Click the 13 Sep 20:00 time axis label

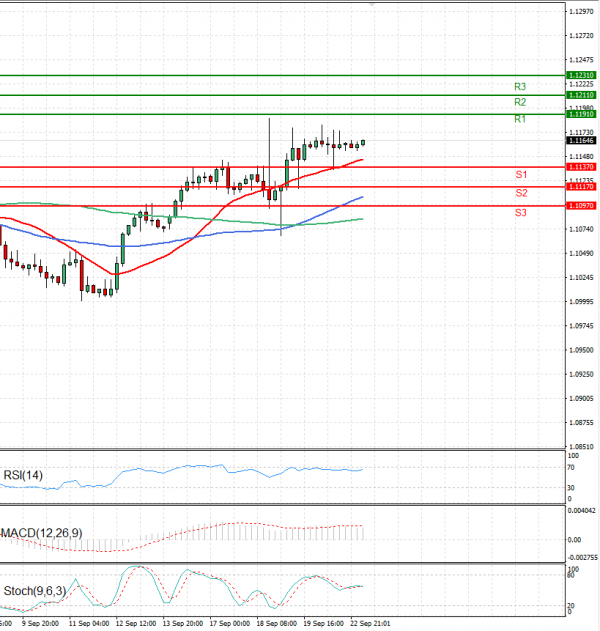pyautogui.click(x=183, y=623)
